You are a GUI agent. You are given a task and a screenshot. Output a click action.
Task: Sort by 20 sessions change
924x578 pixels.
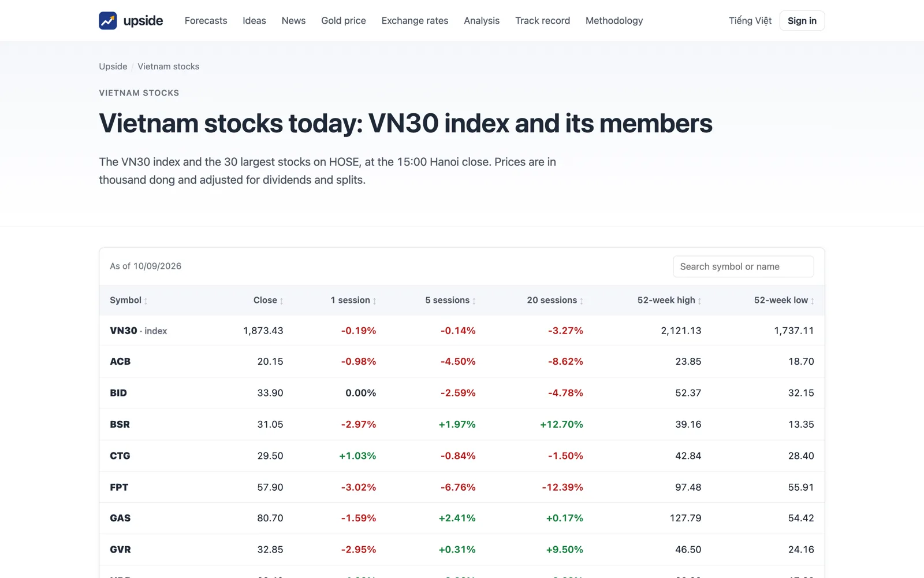tap(555, 301)
